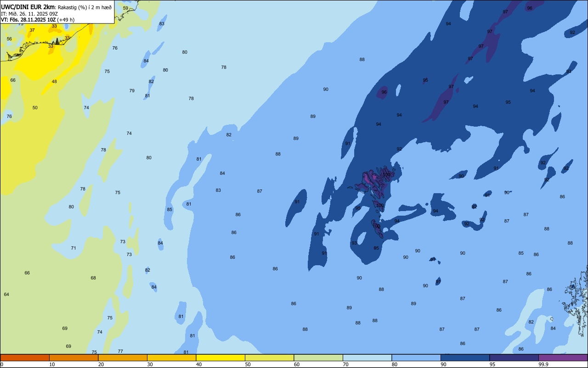Viewport: 588px width, 368px height.
Task: Click the purple legend swatch above 99.9
Action: 563,357
